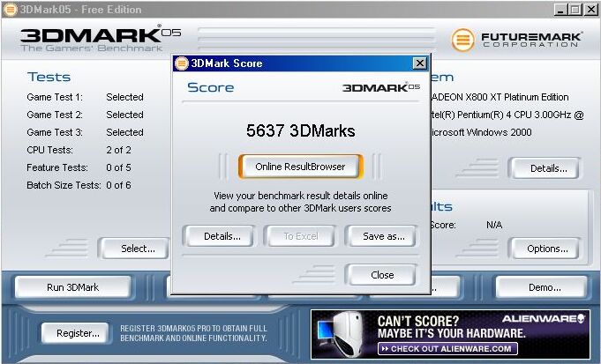Click the Alienware logo in the ad

click(544, 318)
